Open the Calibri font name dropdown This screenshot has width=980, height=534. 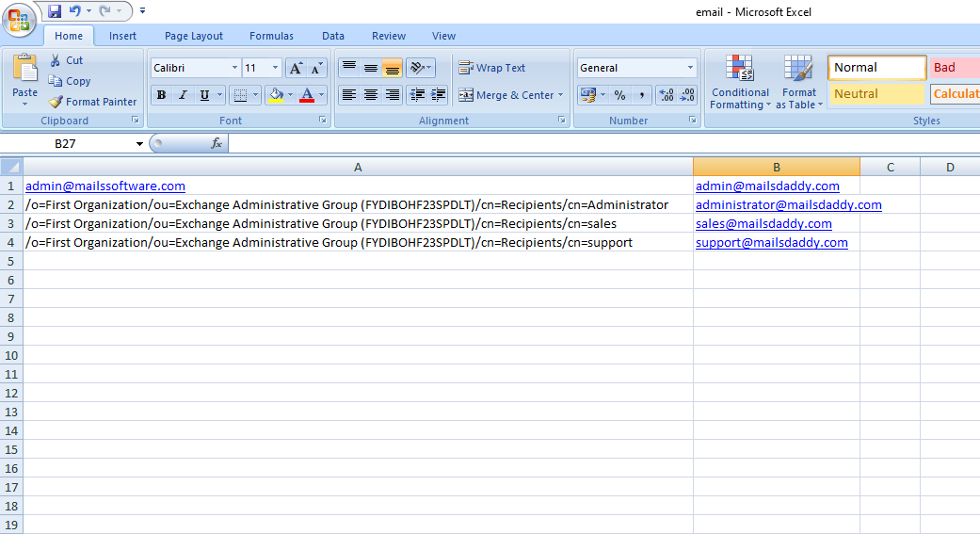click(x=234, y=68)
